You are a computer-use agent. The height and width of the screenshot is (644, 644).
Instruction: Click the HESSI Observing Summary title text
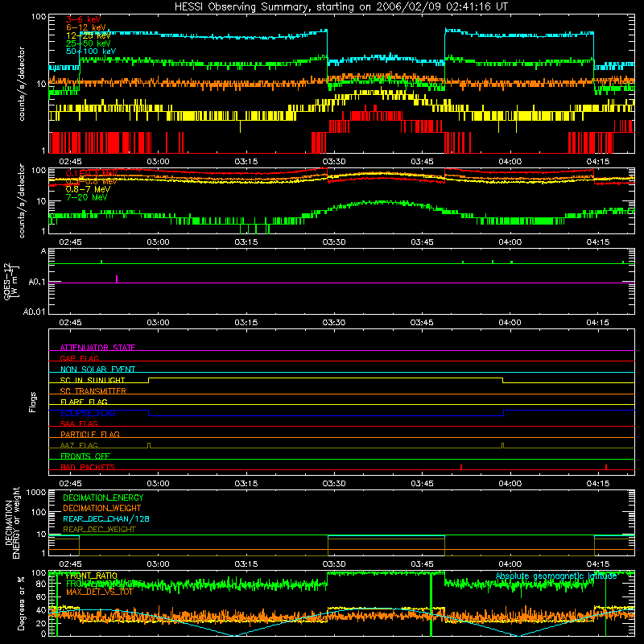click(x=341, y=7)
